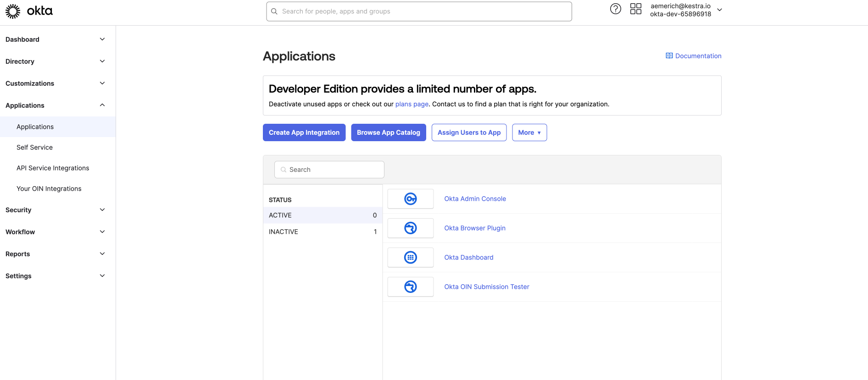This screenshot has height=380, width=868.
Task: Expand the Dashboard sidebar section
Action: pyautogui.click(x=102, y=39)
